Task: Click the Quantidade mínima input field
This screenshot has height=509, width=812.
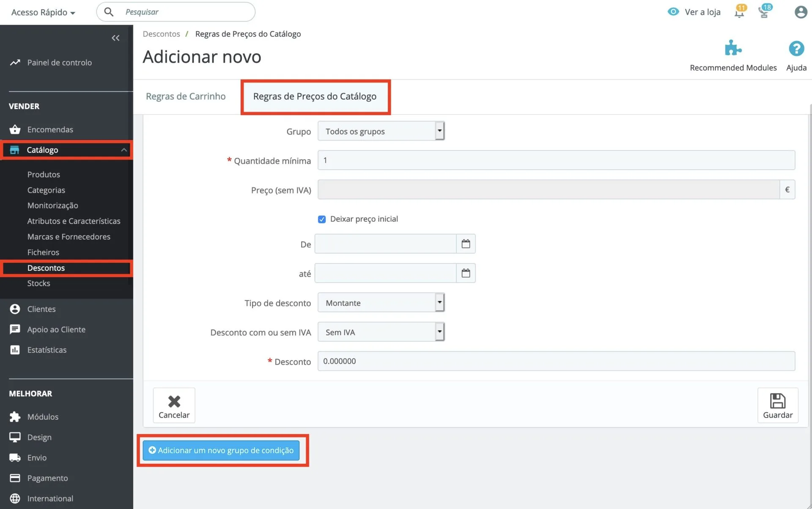Action: [556, 160]
